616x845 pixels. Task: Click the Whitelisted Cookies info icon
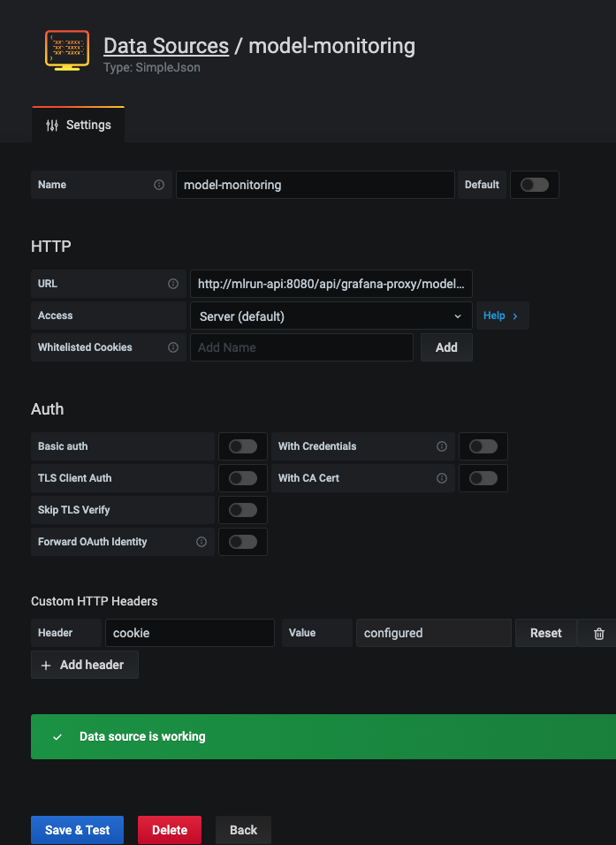[x=173, y=347]
